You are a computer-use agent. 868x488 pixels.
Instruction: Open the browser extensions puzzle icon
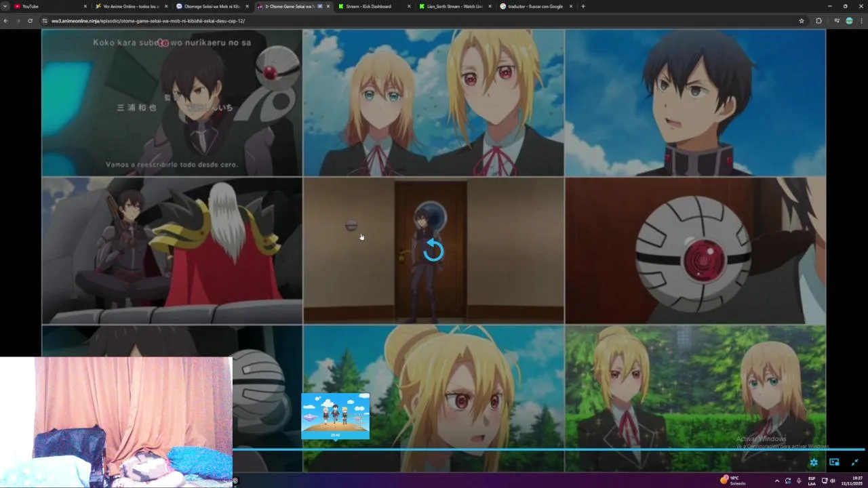pyautogui.click(x=818, y=21)
